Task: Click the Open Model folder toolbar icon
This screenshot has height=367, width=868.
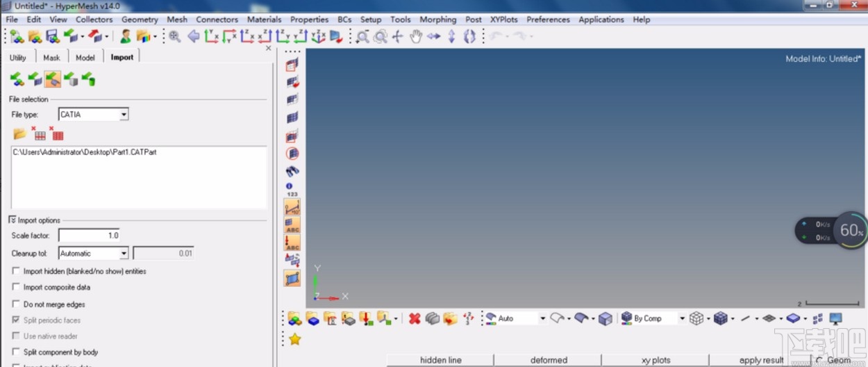Action: click(x=35, y=36)
